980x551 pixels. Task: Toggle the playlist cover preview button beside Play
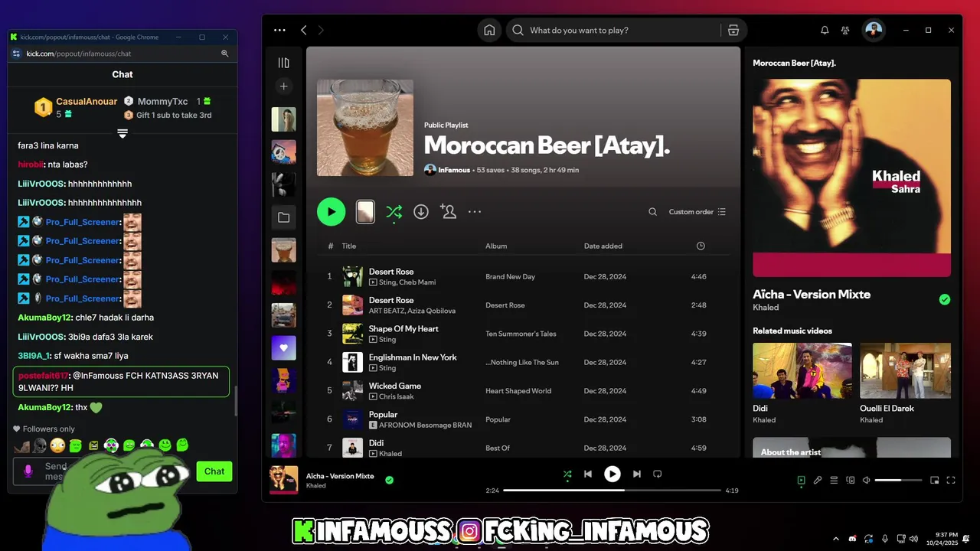[365, 212]
